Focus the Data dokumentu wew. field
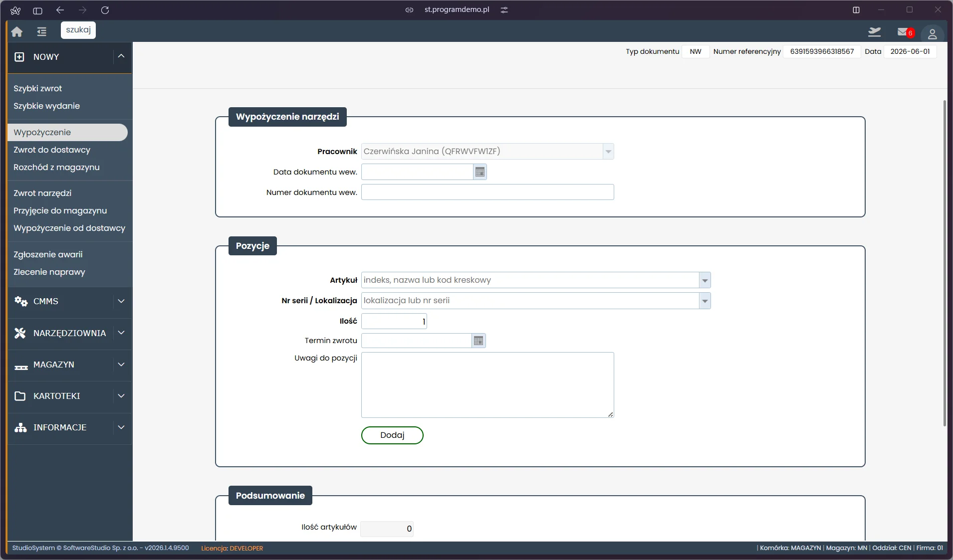Viewport: 953px width, 560px height. click(x=417, y=172)
